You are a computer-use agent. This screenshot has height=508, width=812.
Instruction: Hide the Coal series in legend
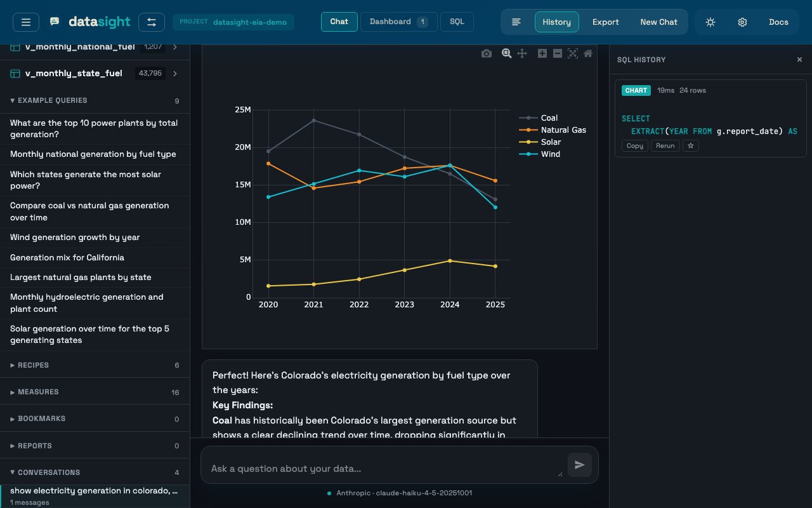click(549, 117)
